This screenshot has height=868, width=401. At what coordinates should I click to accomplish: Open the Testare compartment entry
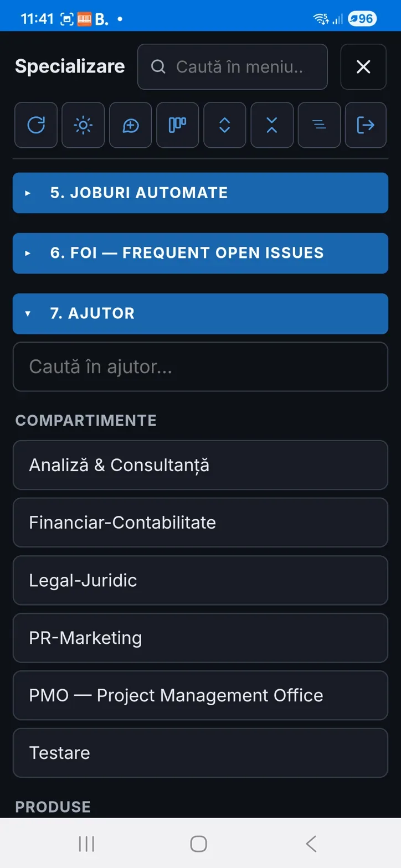pyautogui.click(x=200, y=753)
